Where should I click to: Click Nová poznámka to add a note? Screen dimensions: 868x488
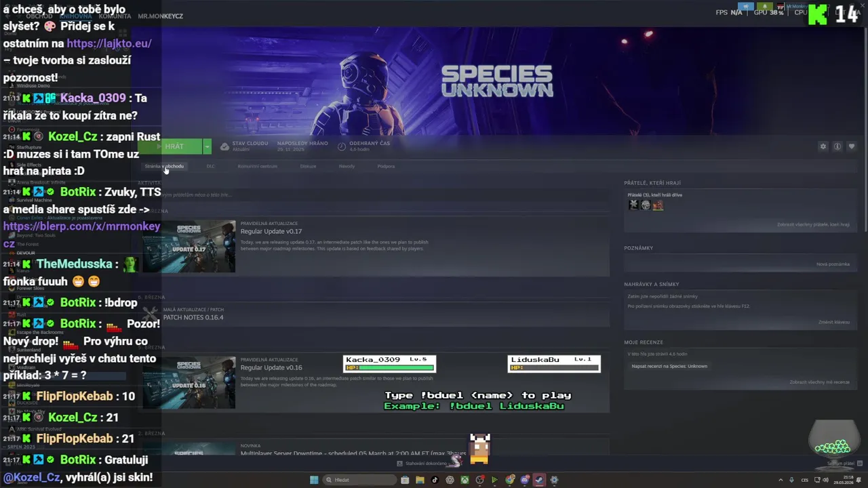coord(833,264)
